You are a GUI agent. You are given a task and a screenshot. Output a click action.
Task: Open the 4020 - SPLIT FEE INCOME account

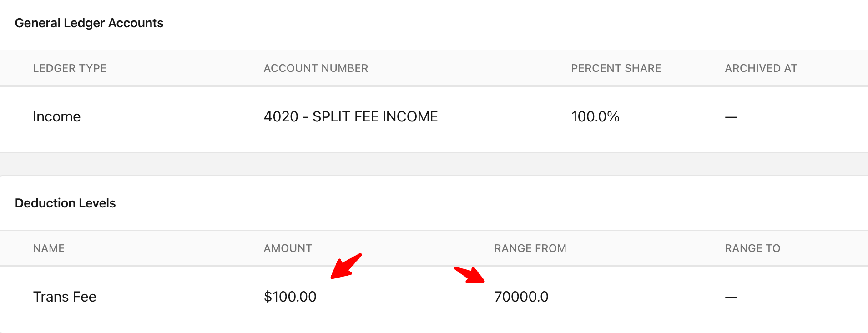(351, 117)
